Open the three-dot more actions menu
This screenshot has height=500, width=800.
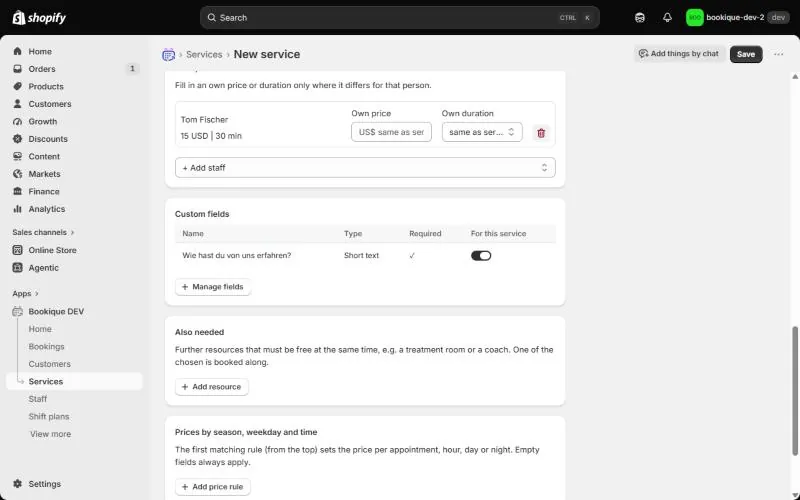tap(778, 54)
